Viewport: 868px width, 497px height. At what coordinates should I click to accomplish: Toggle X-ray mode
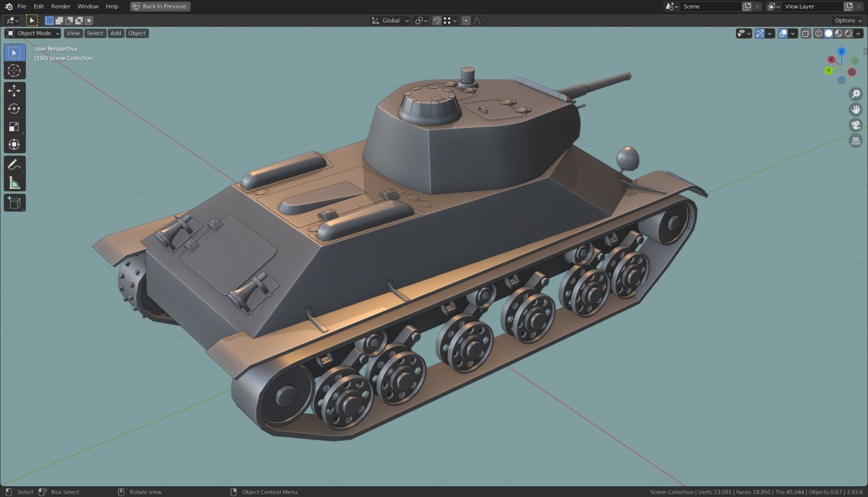pos(806,33)
